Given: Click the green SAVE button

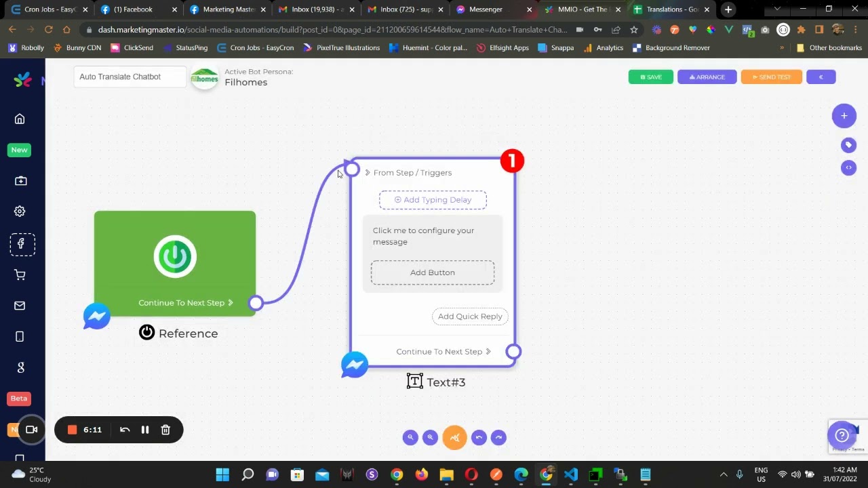Looking at the screenshot, I should coord(650,77).
